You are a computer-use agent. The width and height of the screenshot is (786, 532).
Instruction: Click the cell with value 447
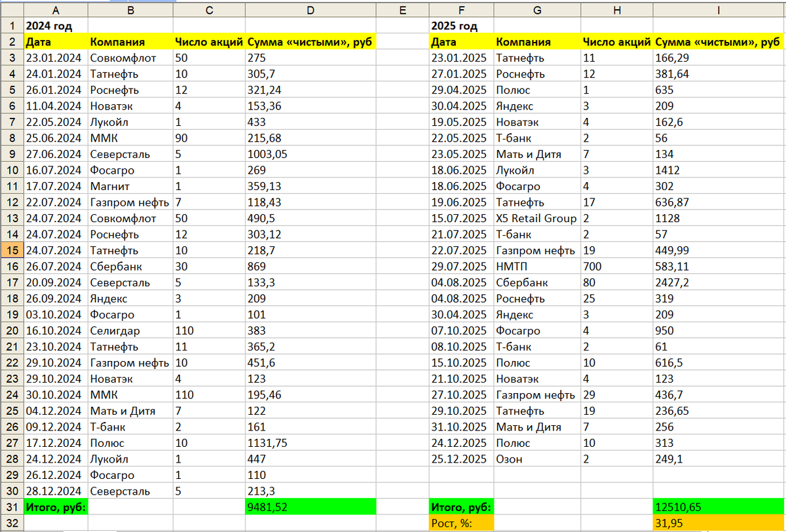pyautogui.click(x=310, y=459)
